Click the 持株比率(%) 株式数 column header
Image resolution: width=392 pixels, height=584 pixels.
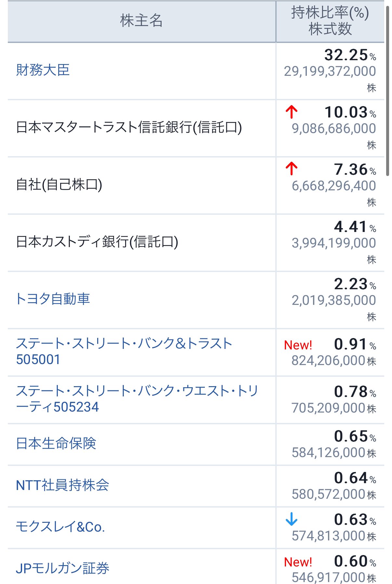coord(330,21)
